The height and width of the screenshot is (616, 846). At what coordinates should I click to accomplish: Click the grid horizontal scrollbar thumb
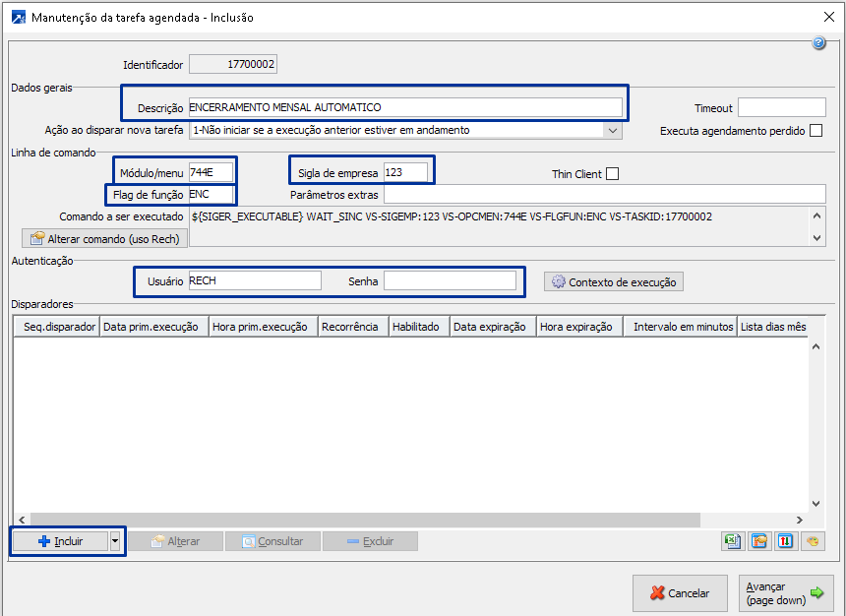point(365,520)
